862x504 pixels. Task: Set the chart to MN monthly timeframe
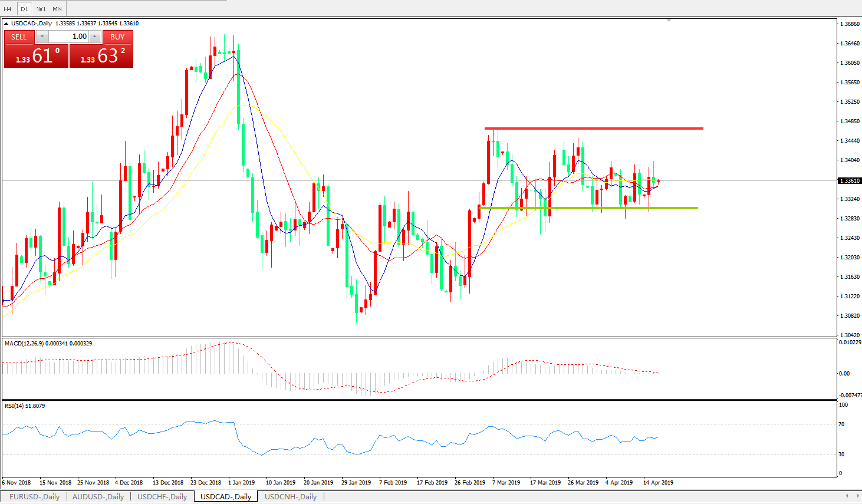[57, 9]
